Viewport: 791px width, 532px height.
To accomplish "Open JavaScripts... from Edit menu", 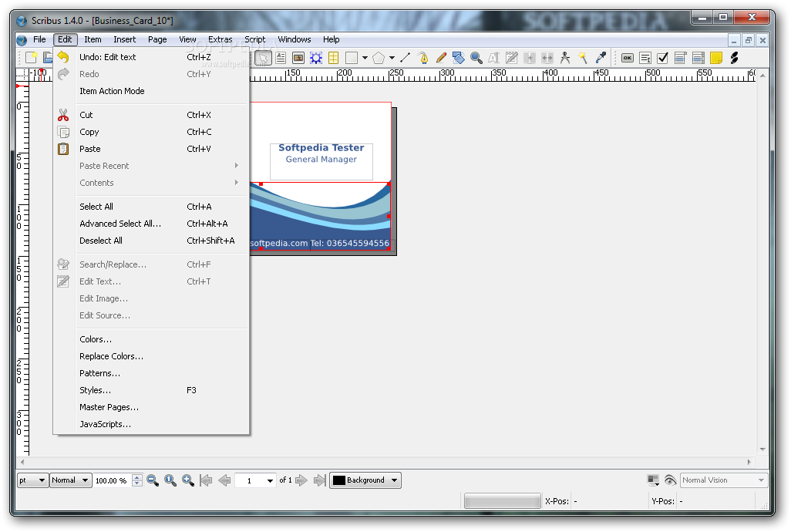I will click(151, 424).
